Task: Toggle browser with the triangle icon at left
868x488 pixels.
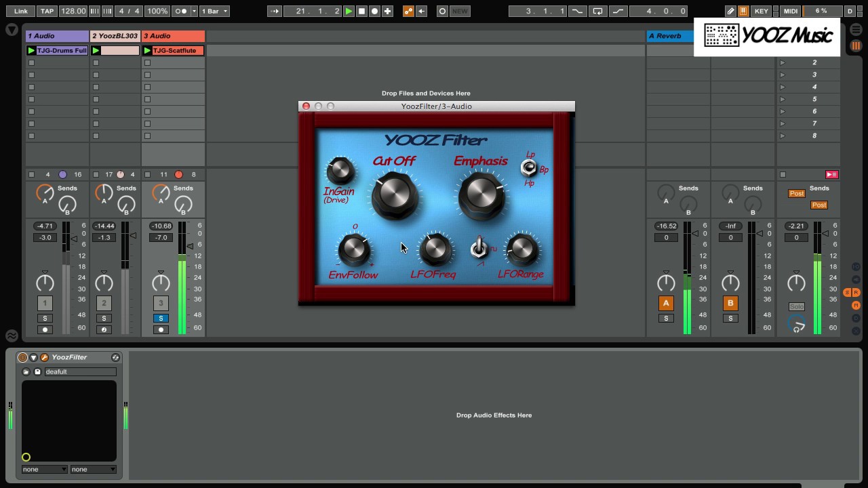Action: point(12,30)
